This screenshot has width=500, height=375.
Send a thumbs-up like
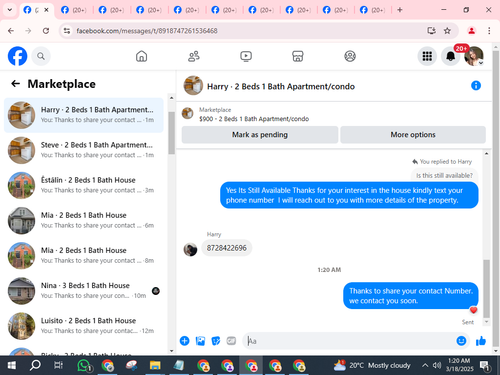click(481, 341)
